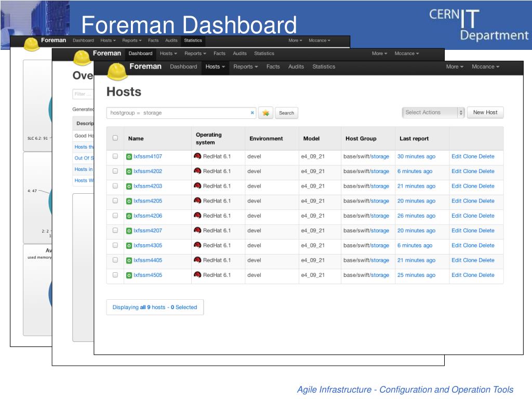The height and width of the screenshot is (399, 532).
Task: Click RedHat logo icon in lxfssm4405 row
Action: 197,260
